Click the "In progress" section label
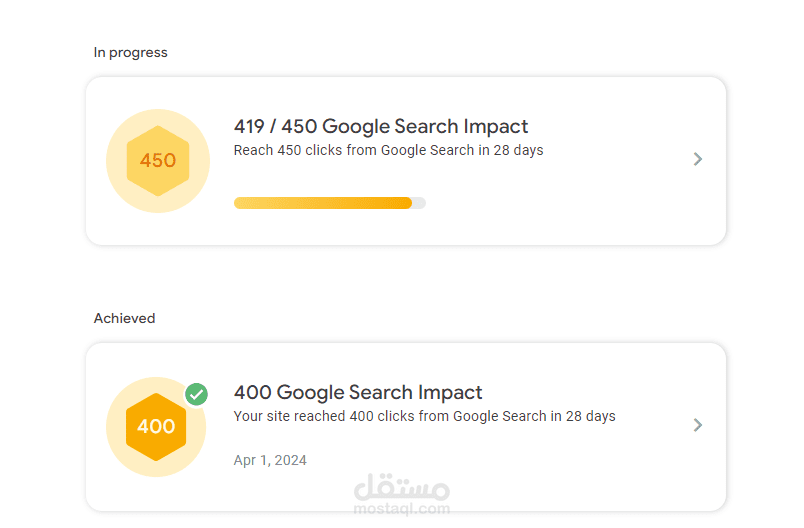 (x=131, y=52)
